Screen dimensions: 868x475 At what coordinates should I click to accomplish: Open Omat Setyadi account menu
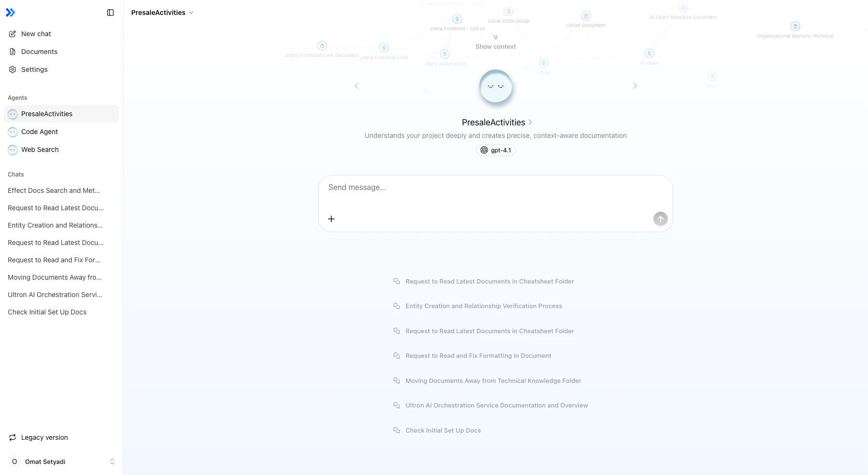[61, 461]
